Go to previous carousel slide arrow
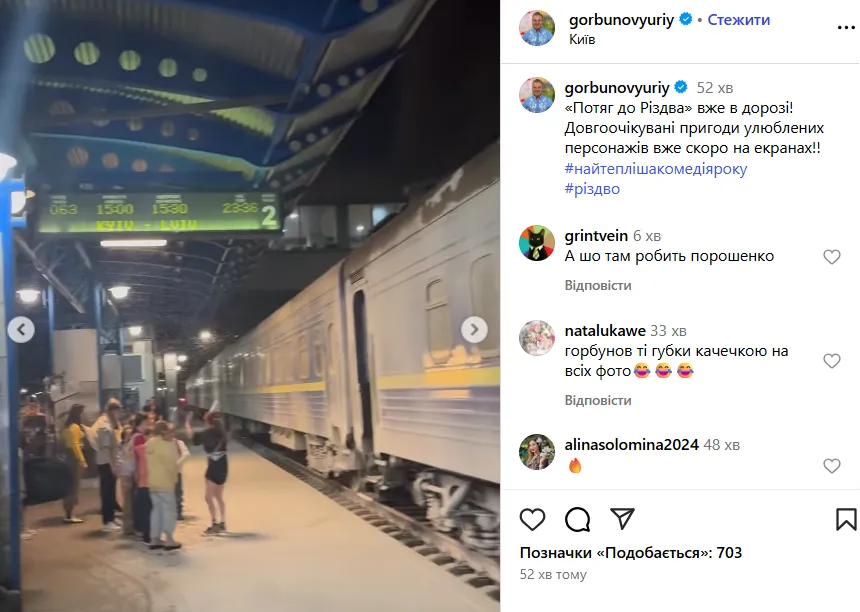The height and width of the screenshot is (612, 860). pyautogui.click(x=21, y=330)
